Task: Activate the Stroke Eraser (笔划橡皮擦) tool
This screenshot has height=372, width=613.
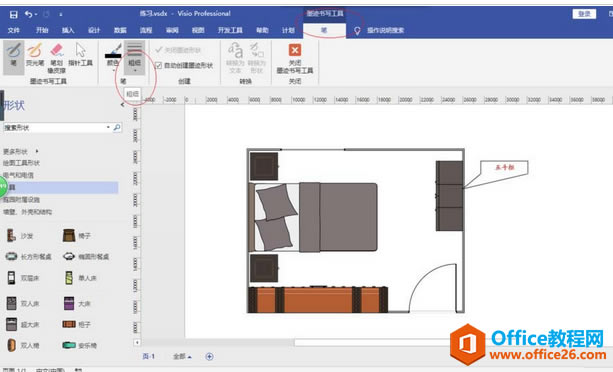Action: point(57,58)
